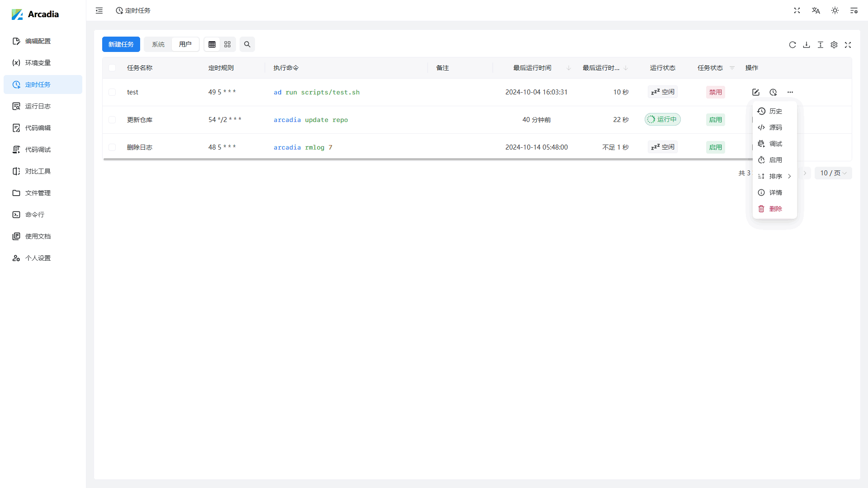
Task: Switch to the 系统 tab
Action: [x=158, y=44]
